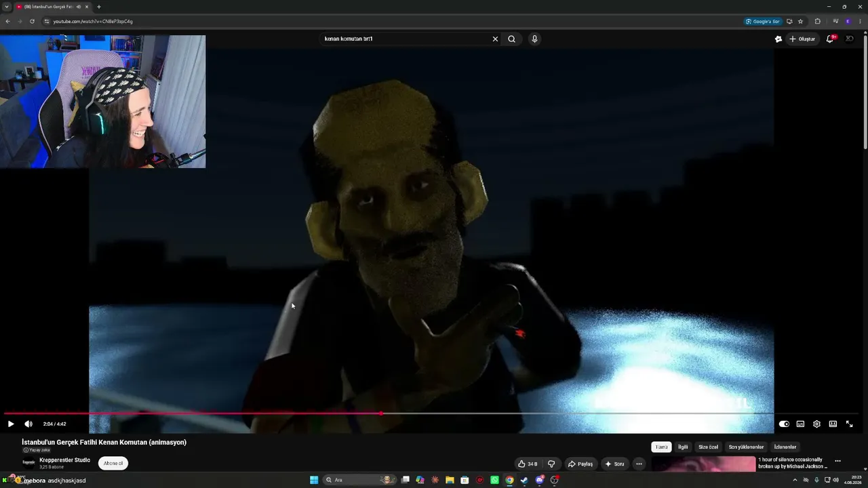Mute the tab audio speaker icon
This screenshot has height=488, width=868.
79,7
